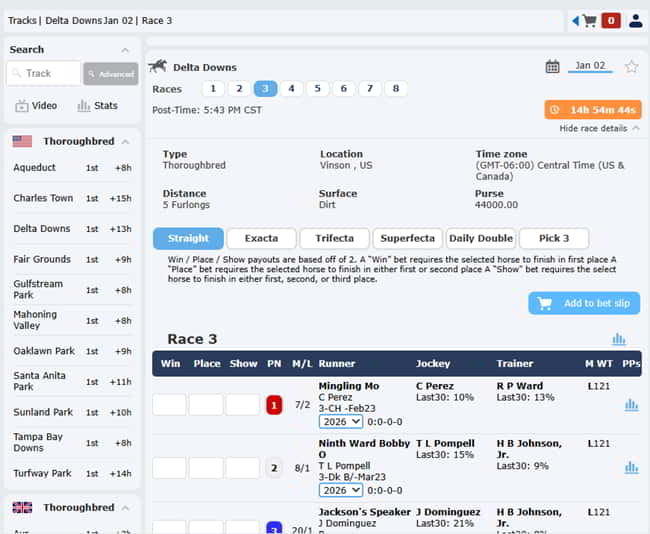Open the shopping cart icon
This screenshot has width=650, height=534.
[x=589, y=20]
